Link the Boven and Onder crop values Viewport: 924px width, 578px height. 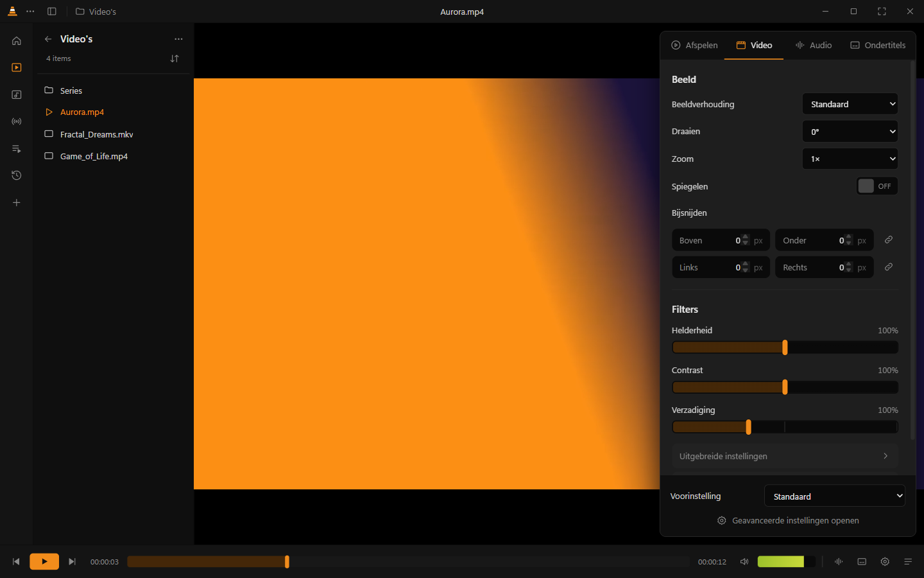(x=889, y=240)
